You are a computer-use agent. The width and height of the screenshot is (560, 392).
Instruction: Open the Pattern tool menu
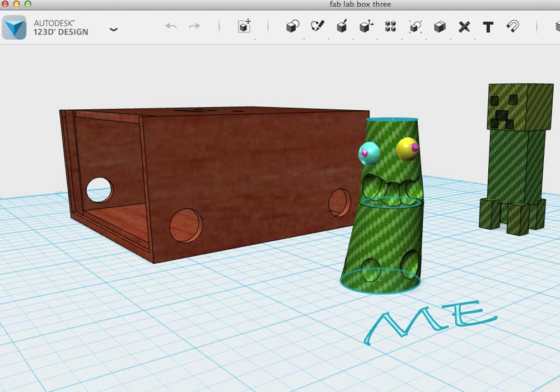tap(391, 26)
